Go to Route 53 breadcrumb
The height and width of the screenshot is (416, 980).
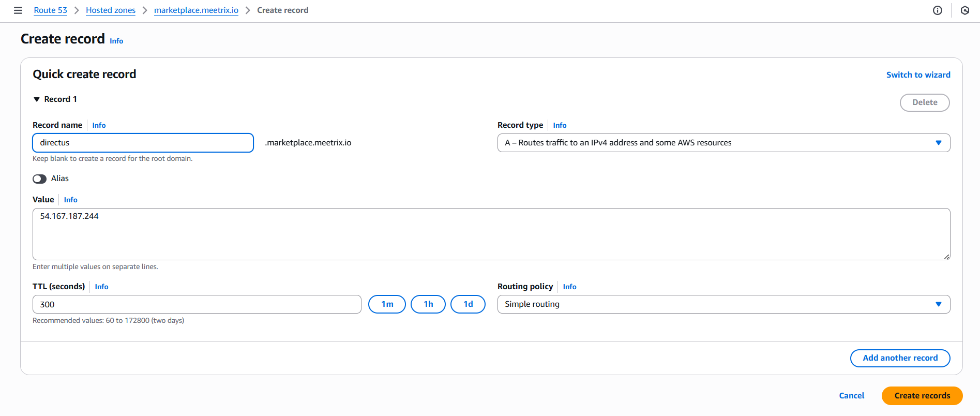(51, 10)
